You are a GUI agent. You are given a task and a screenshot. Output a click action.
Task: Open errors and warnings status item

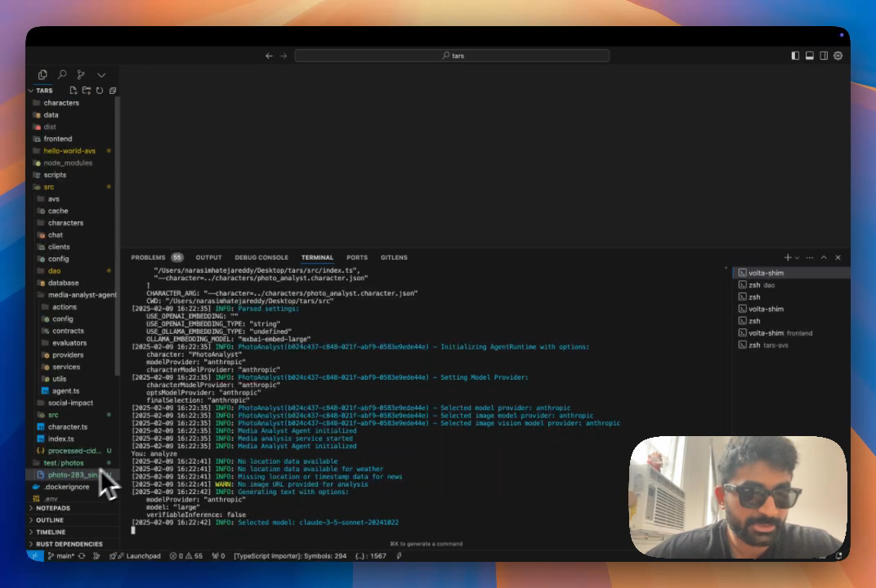(x=186, y=556)
